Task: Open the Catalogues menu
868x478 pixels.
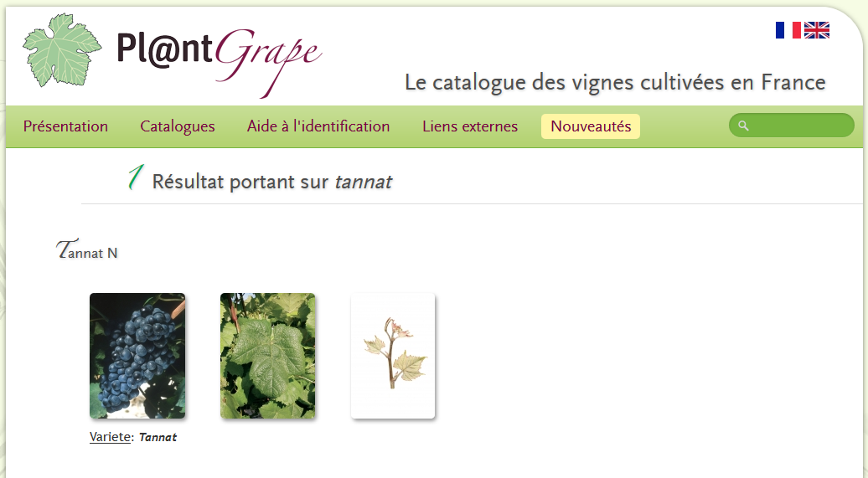Action: point(177,126)
